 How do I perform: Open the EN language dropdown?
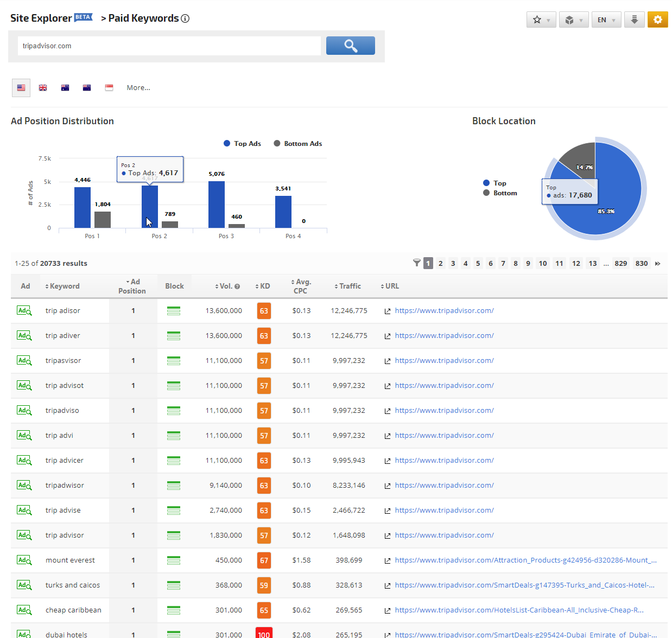point(606,20)
